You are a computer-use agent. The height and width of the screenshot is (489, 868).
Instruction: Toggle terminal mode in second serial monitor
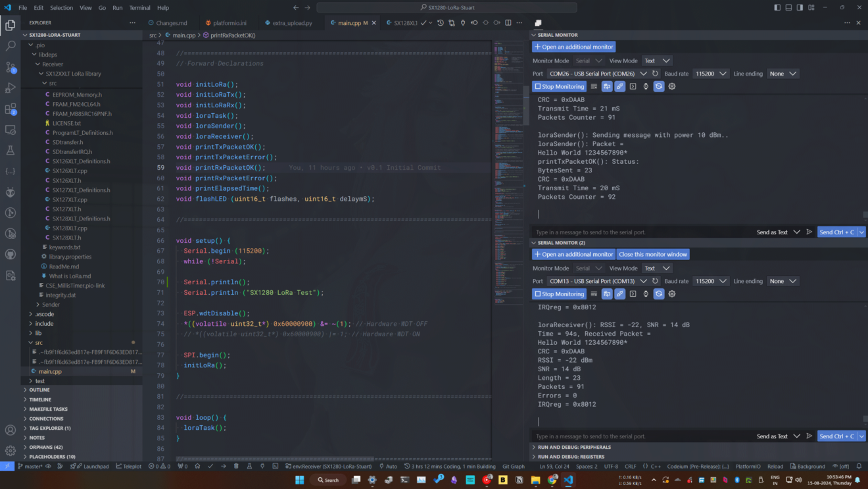point(633,294)
